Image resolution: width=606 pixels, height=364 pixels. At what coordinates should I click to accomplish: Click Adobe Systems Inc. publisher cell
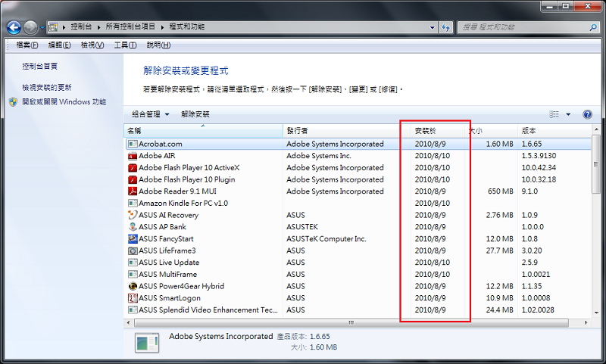pos(319,156)
